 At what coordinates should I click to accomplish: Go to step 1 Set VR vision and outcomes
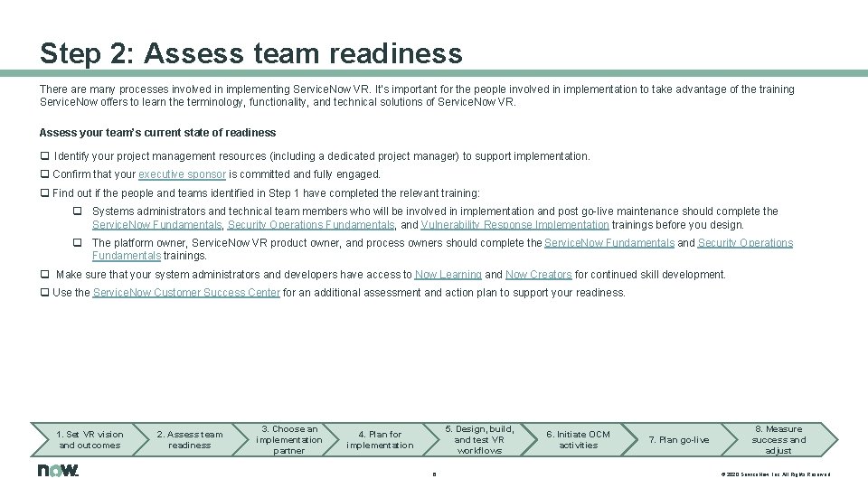click(x=90, y=439)
